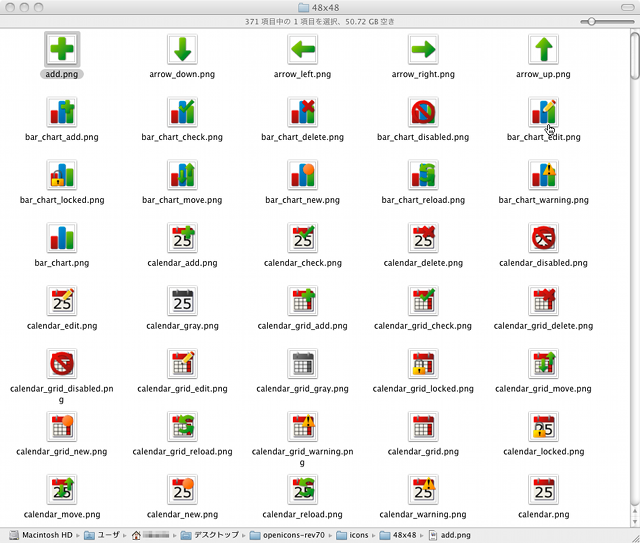The height and width of the screenshot is (543, 640).
Task: Pick the calendar_grid_new.png icon
Action: pyautogui.click(x=62, y=427)
